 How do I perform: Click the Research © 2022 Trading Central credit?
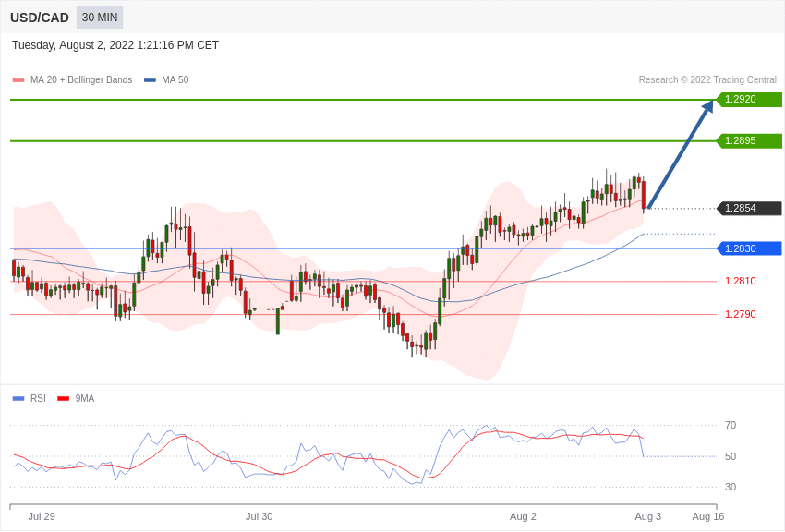(707, 80)
